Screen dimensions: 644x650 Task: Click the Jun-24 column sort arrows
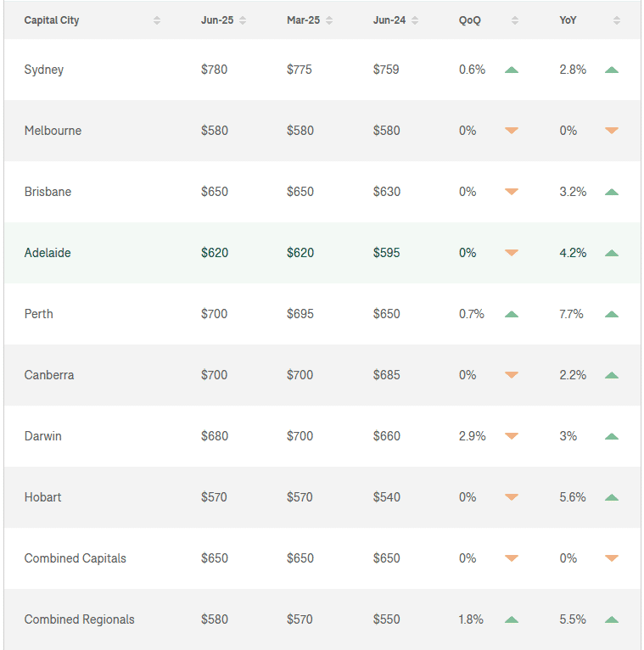pos(415,20)
